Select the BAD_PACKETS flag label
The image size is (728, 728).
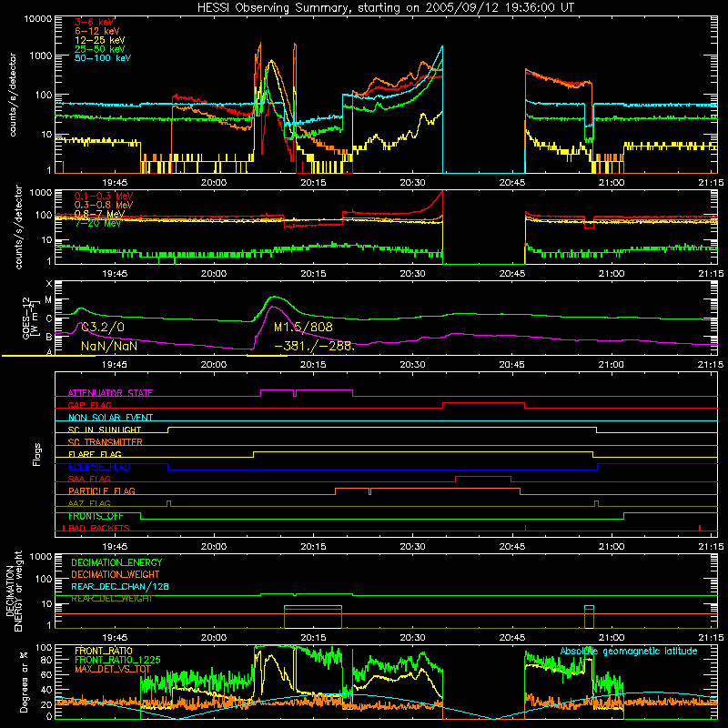tap(98, 528)
